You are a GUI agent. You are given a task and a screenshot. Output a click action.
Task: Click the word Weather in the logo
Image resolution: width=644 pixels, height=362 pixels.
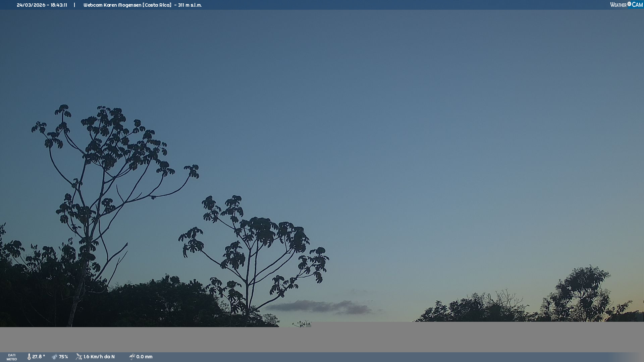click(x=618, y=5)
